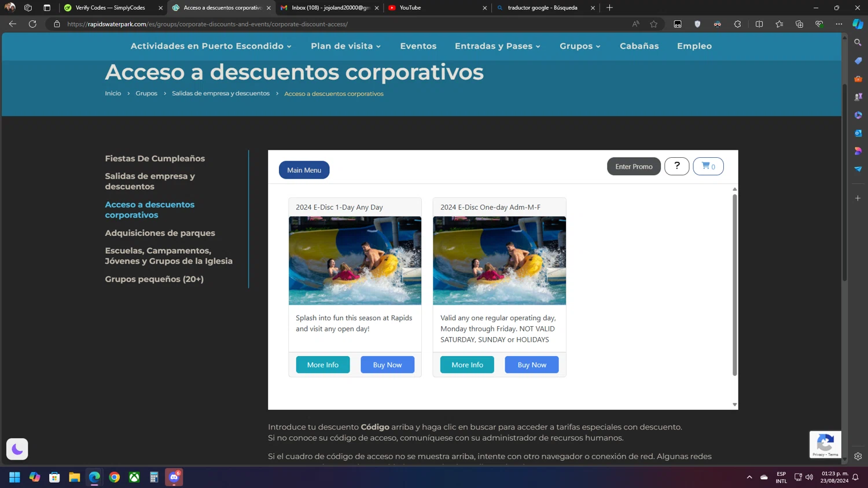Buy Now for One-day Adm-M-F ticket
This screenshot has height=488, width=868.
click(x=532, y=365)
